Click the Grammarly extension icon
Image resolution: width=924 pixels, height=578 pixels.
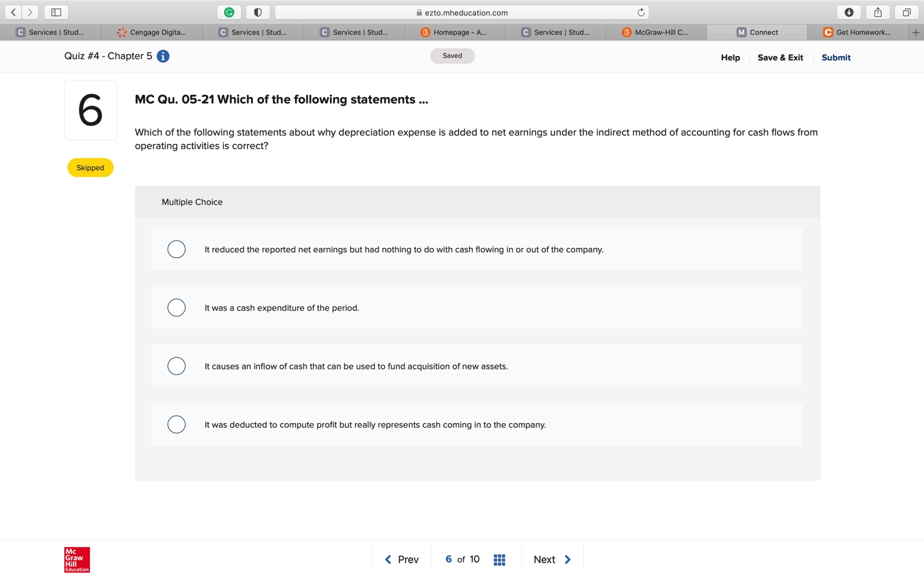click(229, 12)
